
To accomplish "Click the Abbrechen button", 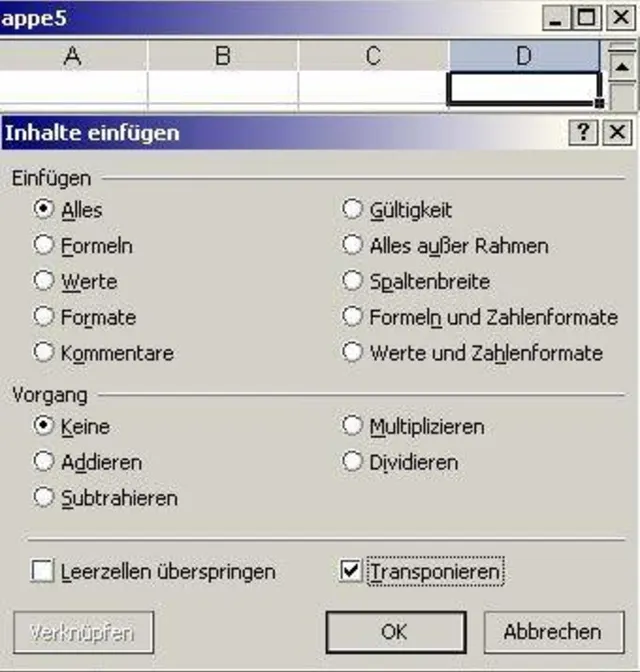I will 552,632.
